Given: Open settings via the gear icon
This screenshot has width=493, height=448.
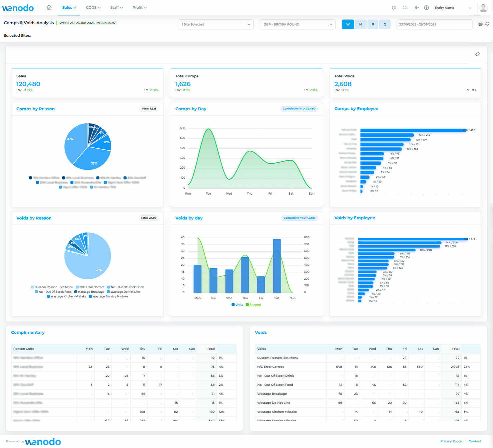Looking at the screenshot, I should (x=394, y=7).
